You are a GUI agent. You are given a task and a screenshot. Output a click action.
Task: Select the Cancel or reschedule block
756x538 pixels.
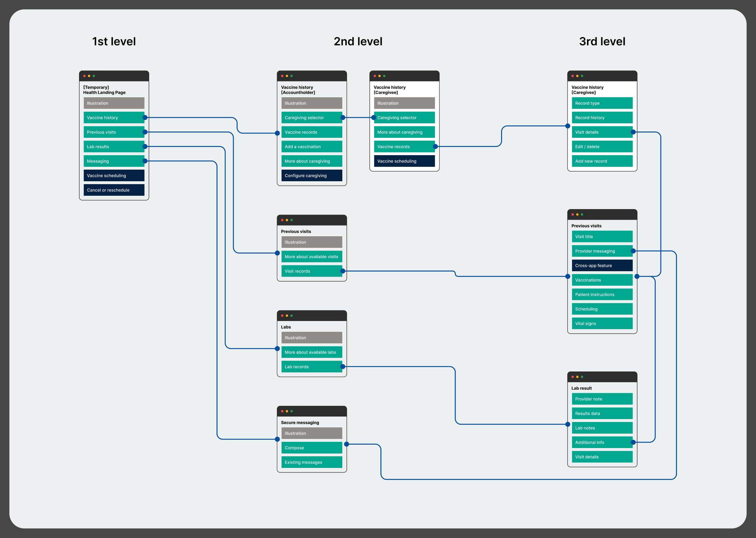(x=114, y=190)
